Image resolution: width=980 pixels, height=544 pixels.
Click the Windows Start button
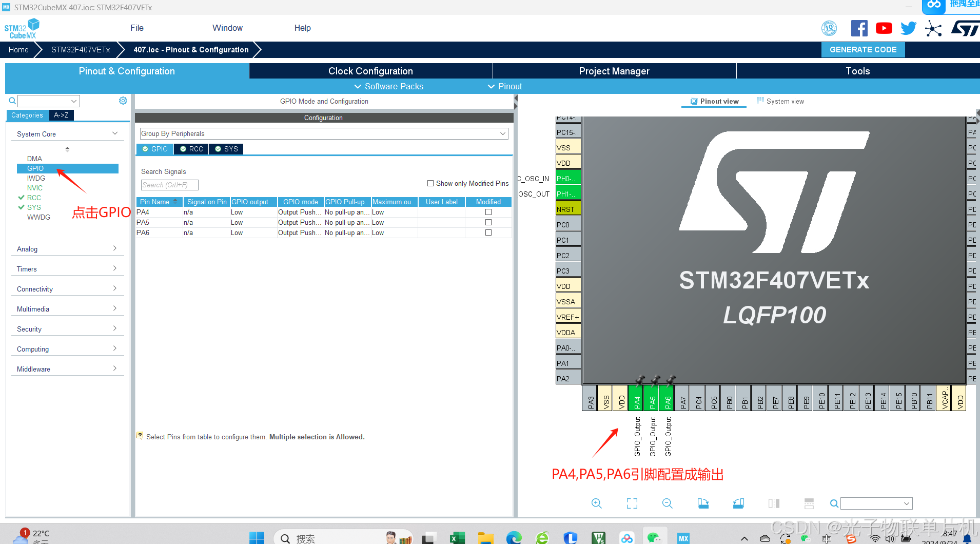coord(257,538)
